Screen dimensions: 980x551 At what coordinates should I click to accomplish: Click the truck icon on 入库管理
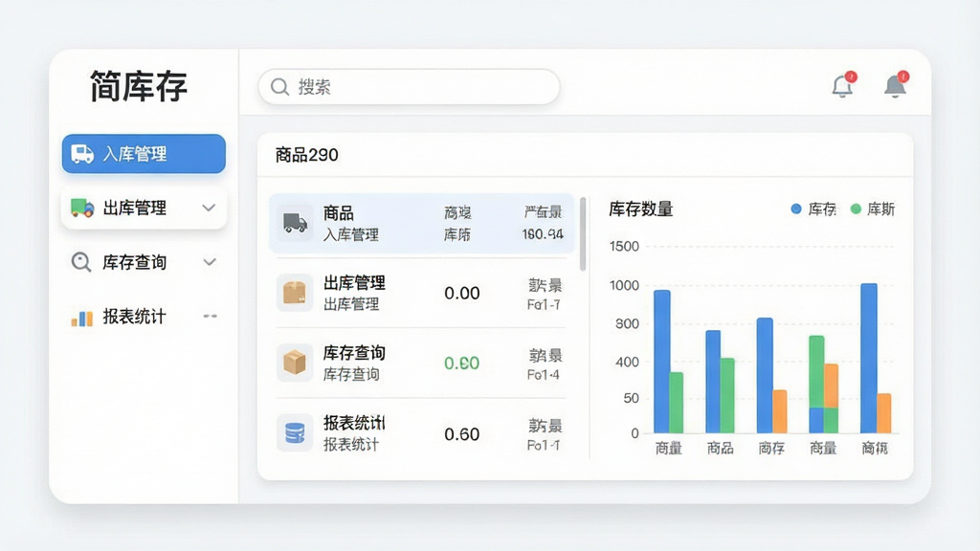(x=82, y=154)
